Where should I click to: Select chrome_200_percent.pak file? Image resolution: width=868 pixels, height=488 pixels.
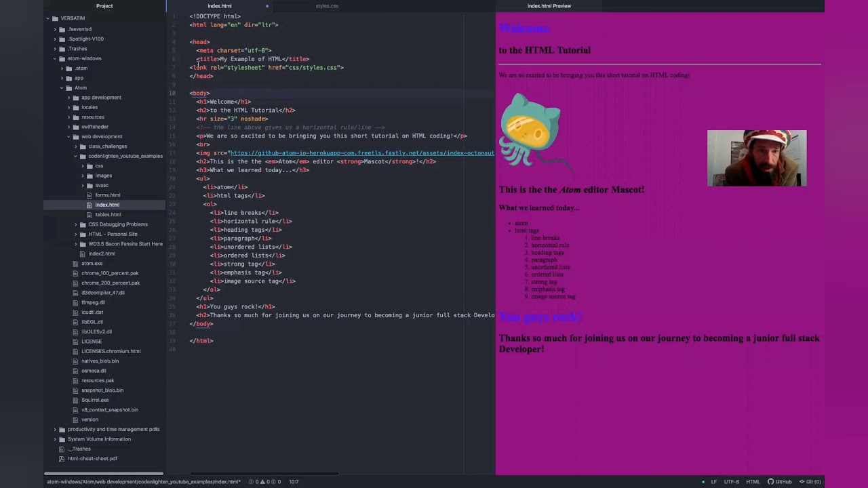coord(111,283)
